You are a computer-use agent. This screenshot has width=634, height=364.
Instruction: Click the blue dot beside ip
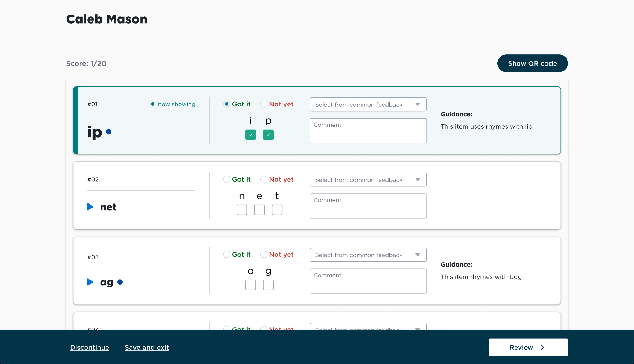coord(109,132)
